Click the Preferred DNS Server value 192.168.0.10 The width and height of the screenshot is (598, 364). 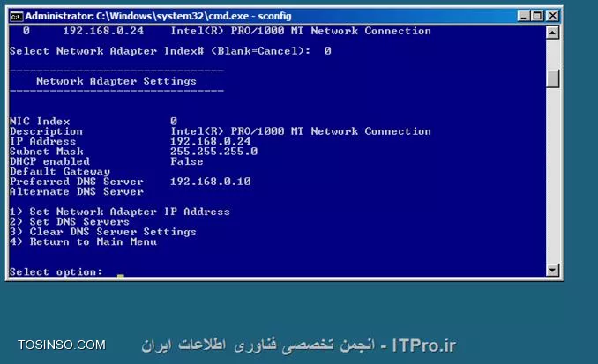211,181
